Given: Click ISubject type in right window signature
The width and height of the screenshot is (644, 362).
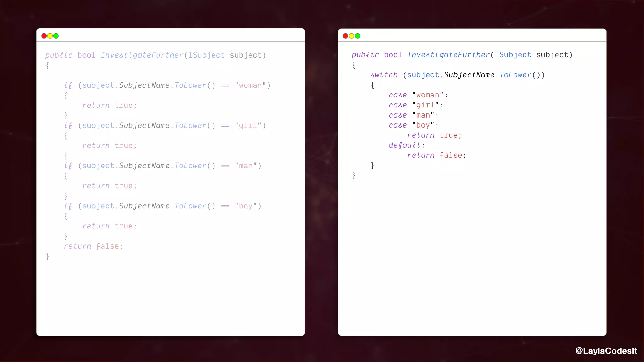Looking at the screenshot, I should (513, 55).
